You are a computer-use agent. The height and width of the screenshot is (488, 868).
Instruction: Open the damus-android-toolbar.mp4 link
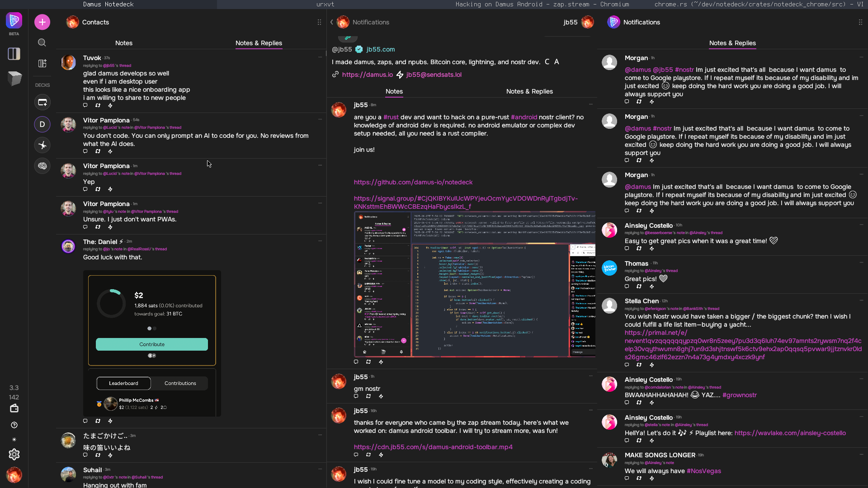click(x=433, y=447)
